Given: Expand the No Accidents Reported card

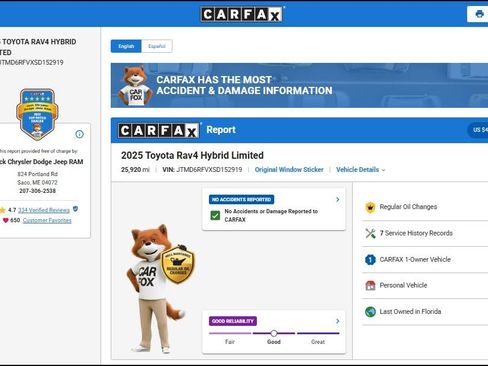Looking at the screenshot, I should click(338, 199).
